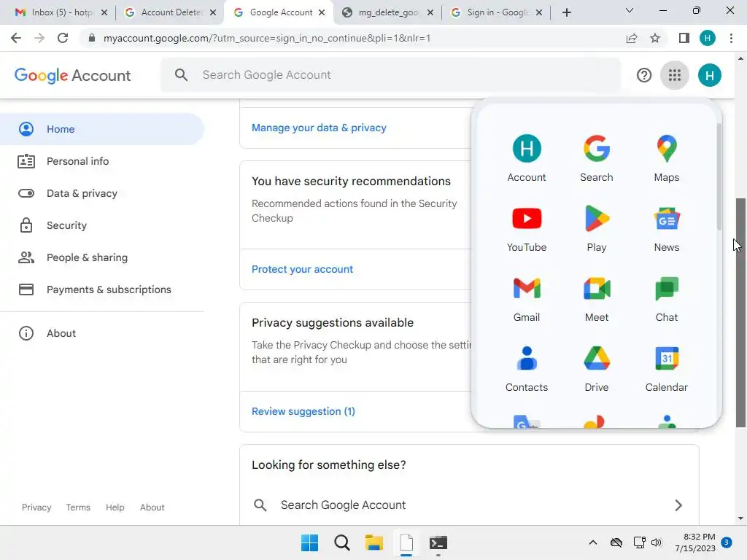Open Data & privacy section
Viewport: 747px width, 560px height.
102,193
